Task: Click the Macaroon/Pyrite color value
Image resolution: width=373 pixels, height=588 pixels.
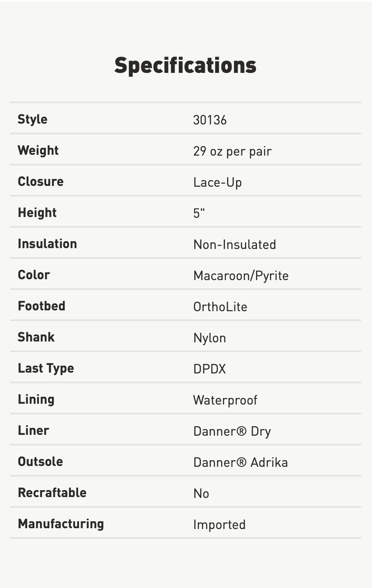Action: 241,276
